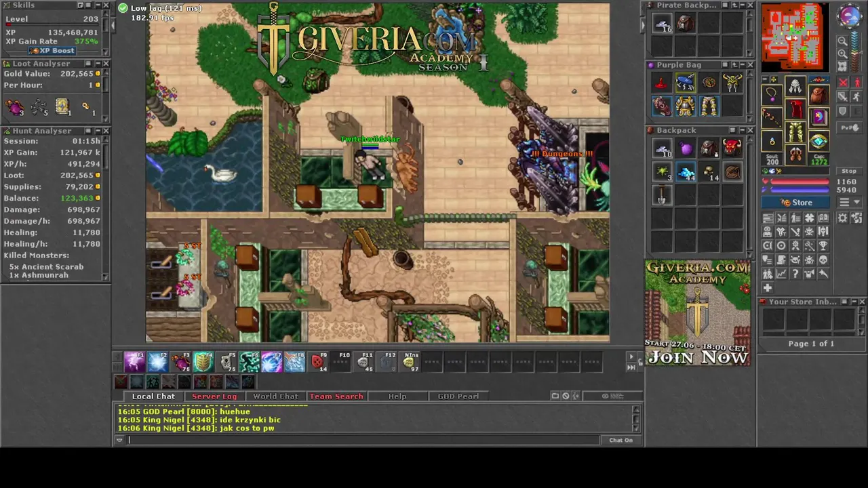Toggle the ignore-list icon above chat

pos(566,396)
